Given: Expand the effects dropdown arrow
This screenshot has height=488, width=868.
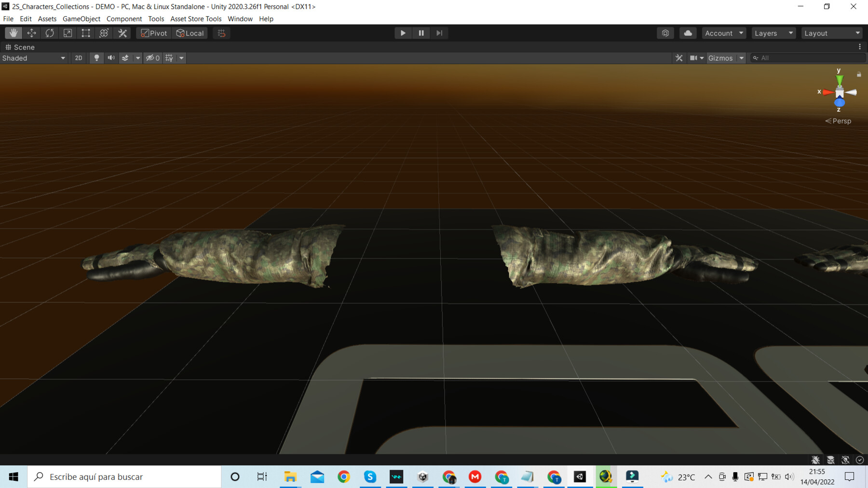Looking at the screenshot, I should point(138,58).
